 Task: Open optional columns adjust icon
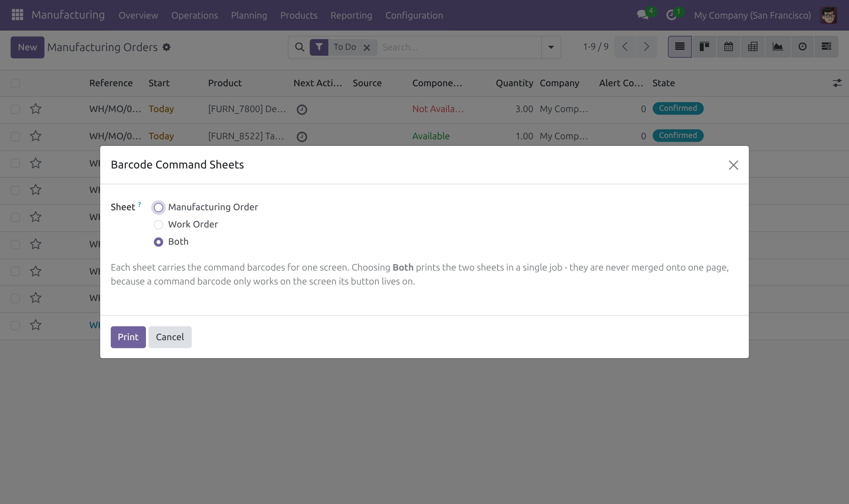[x=837, y=83]
